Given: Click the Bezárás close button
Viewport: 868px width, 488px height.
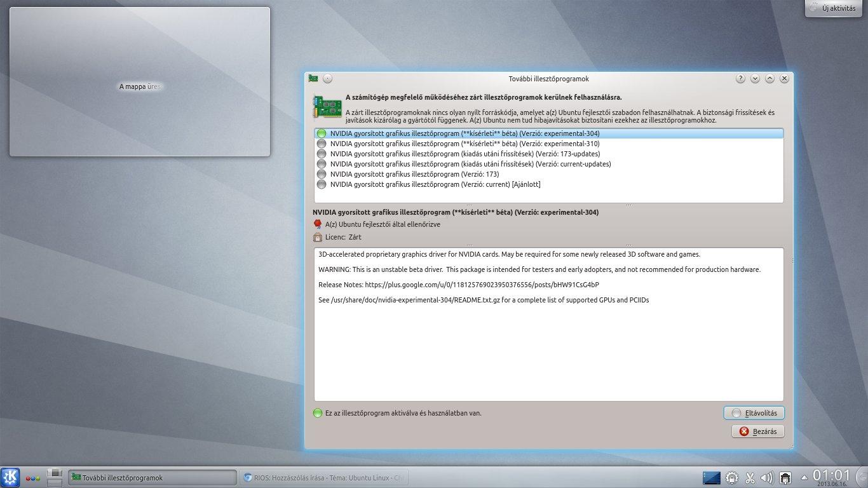Looking at the screenshot, I should pyautogui.click(x=758, y=431).
